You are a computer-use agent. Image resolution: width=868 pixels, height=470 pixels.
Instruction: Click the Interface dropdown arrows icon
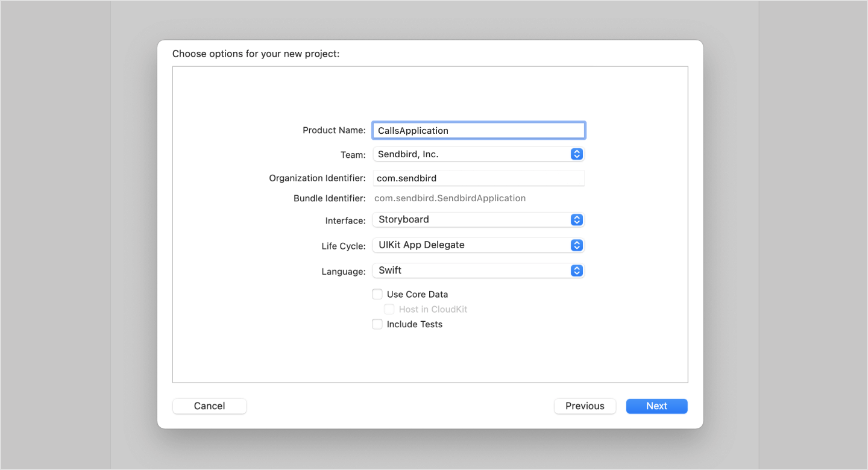click(577, 219)
